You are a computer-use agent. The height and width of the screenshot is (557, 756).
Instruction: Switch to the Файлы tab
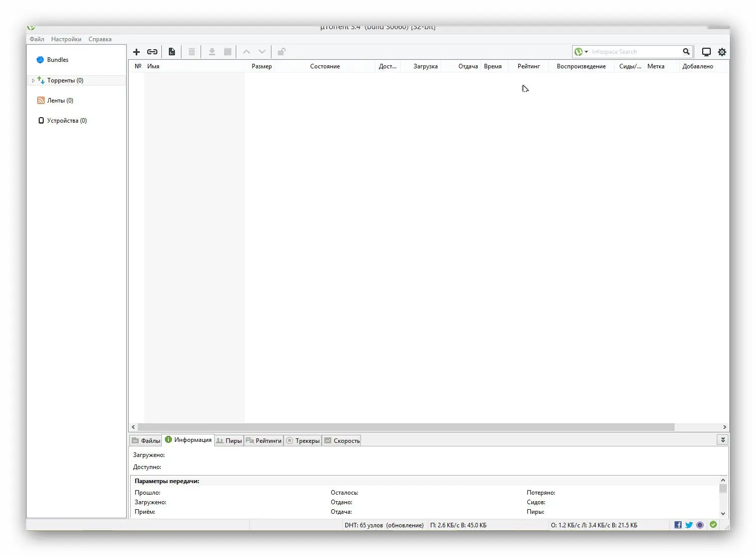tap(146, 441)
